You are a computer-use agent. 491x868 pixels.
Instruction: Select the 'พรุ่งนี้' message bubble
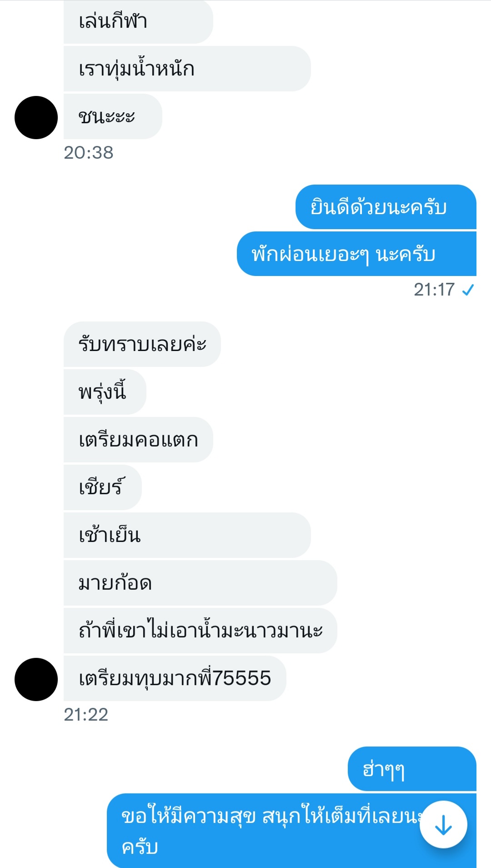point(105,392)
